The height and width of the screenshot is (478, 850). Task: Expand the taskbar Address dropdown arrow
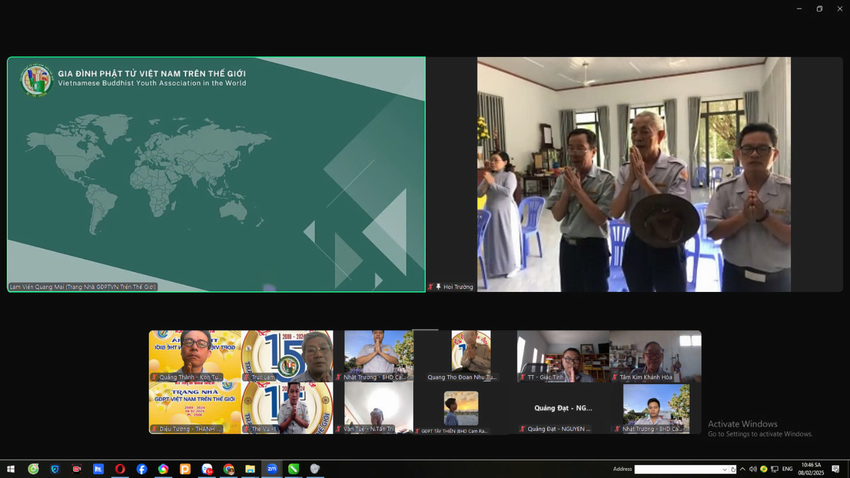click(725, 469)
